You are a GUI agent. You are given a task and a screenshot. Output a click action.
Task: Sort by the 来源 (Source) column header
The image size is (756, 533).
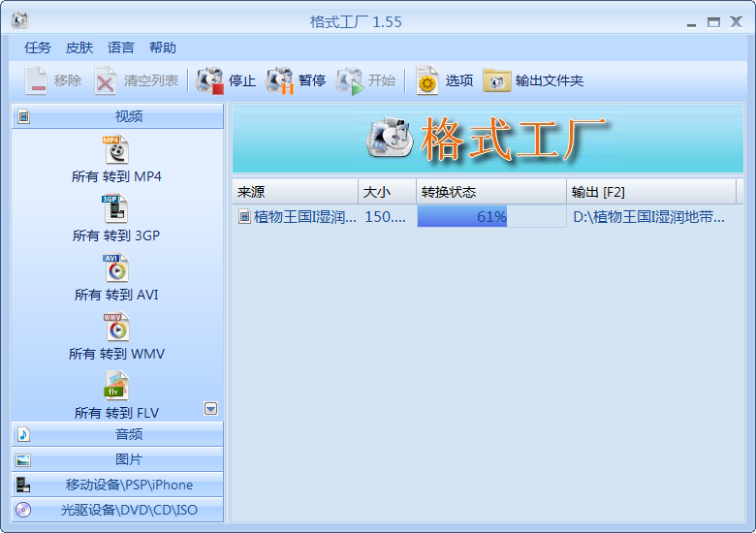click(x=295, y=192)
